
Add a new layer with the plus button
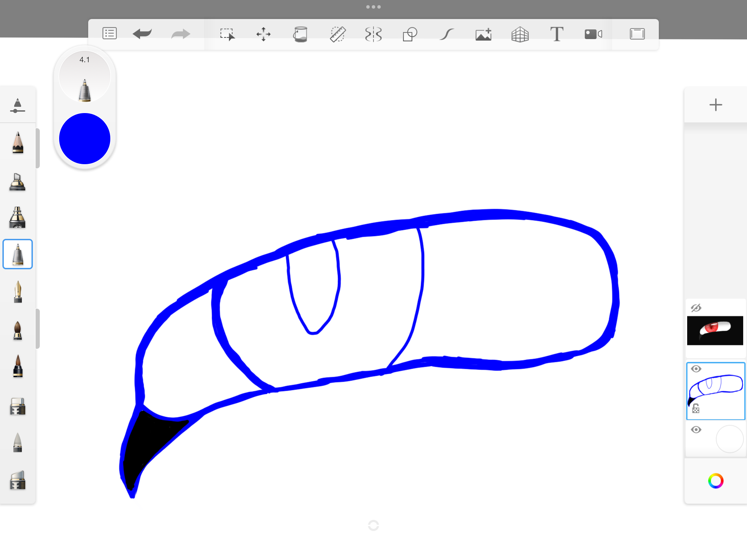[x=715, y=105]
